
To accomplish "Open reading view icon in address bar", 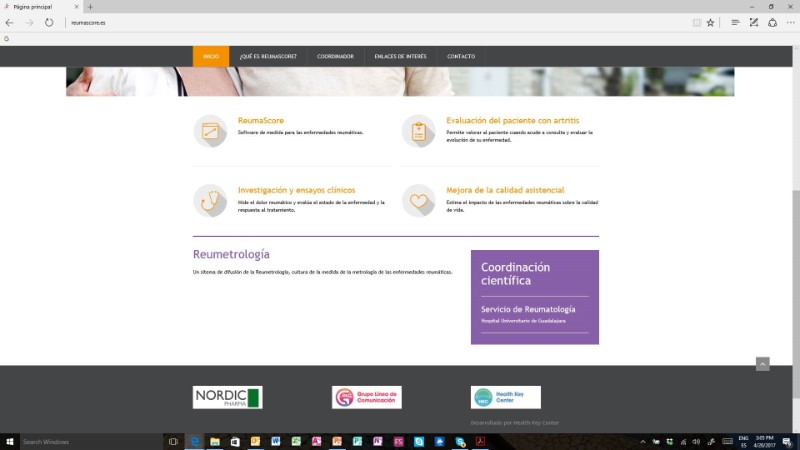I will pyautogui.click(x=696, y=22).
